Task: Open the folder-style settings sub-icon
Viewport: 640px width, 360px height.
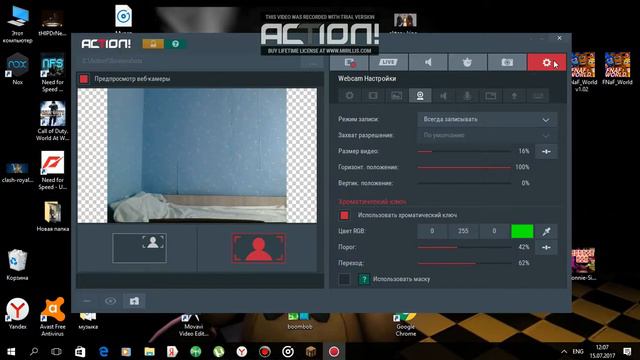Action: pos(491,96)
